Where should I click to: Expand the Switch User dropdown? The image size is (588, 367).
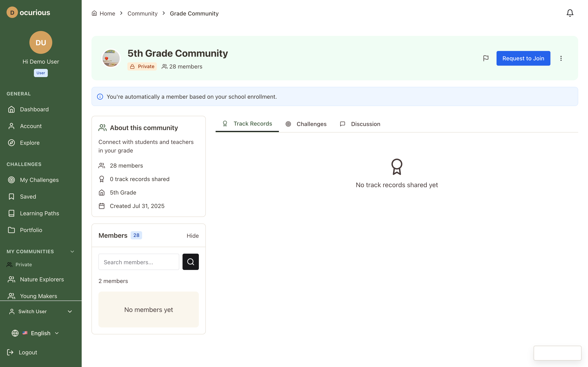[x=70, y=311]
